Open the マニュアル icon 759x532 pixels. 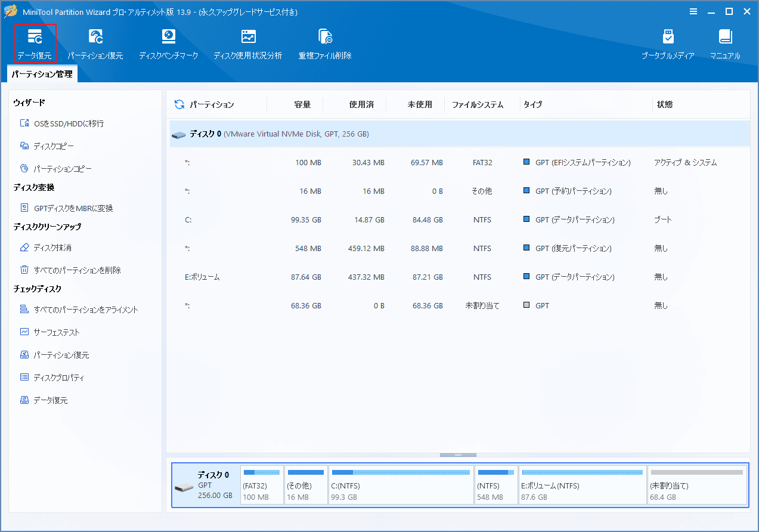coord(725,44)
